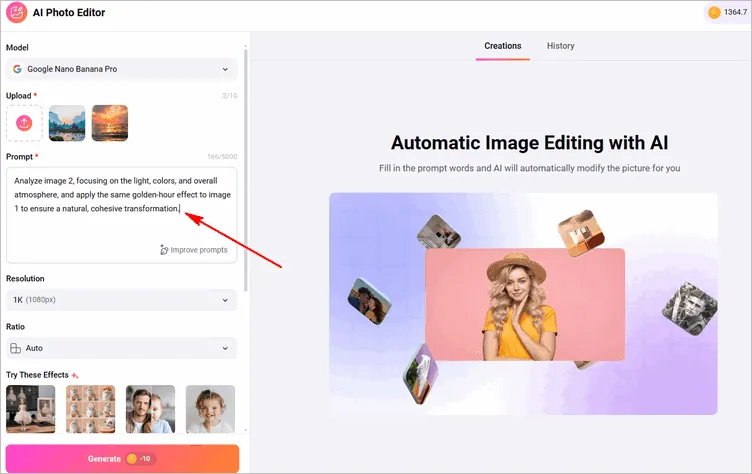Click the black-and-white portrait tile
Viewport: 752px width, 474px height.
coord(690,309)
